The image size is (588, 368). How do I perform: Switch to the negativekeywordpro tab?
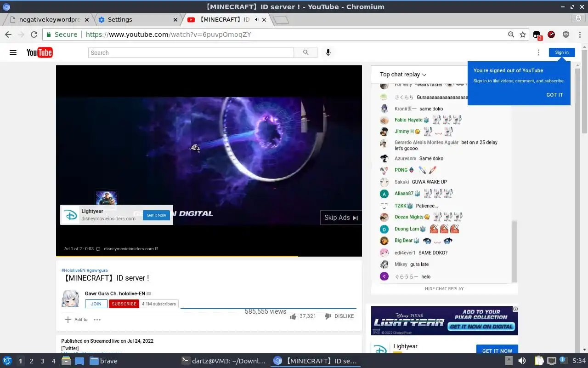[50, 20]
